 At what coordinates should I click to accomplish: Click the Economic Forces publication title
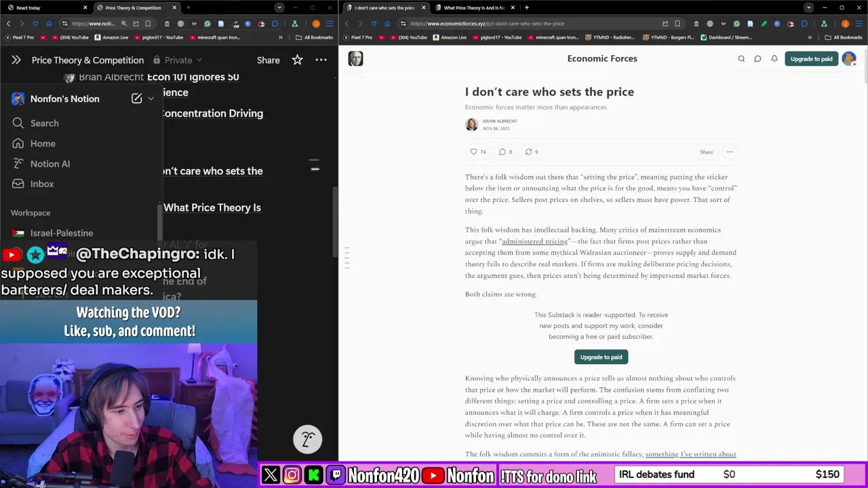(602, 59)
